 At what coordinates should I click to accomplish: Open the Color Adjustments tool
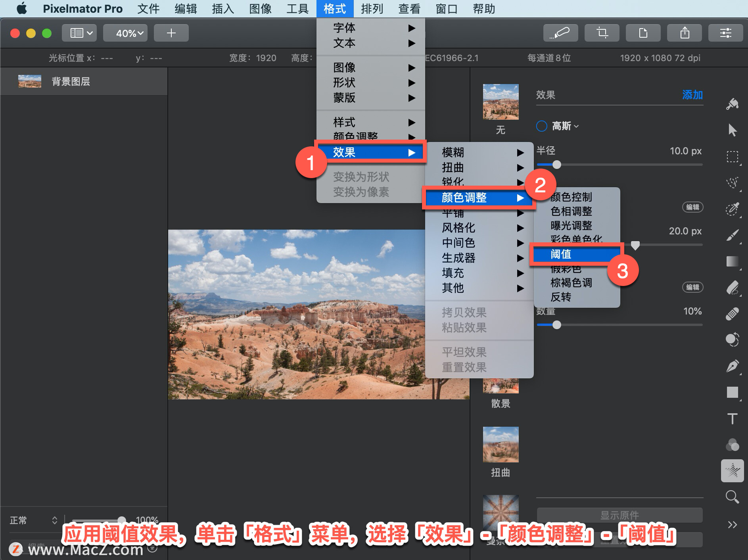coord(732,445)
